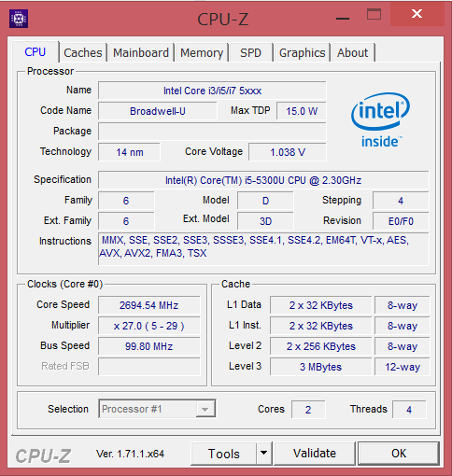452x476 pixels.
Task: Click the processor Name field
Action: (x=212, y=91)
